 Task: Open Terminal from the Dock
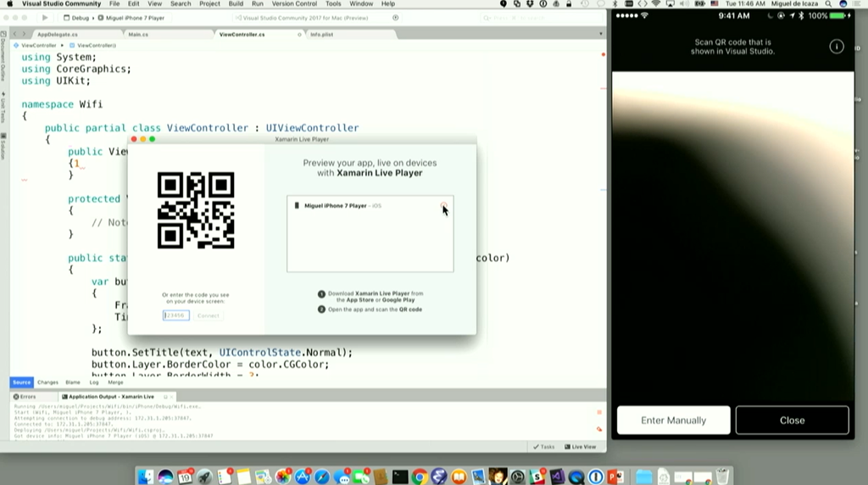400,477
